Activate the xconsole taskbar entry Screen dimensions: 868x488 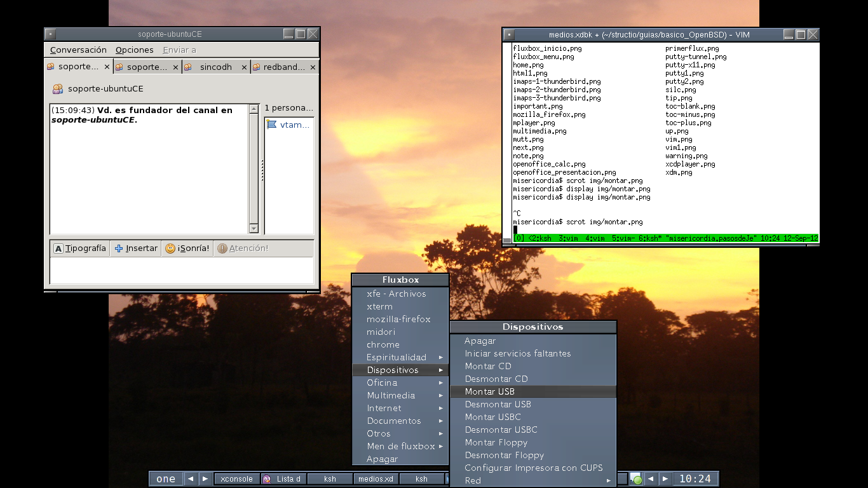point(237,479)
